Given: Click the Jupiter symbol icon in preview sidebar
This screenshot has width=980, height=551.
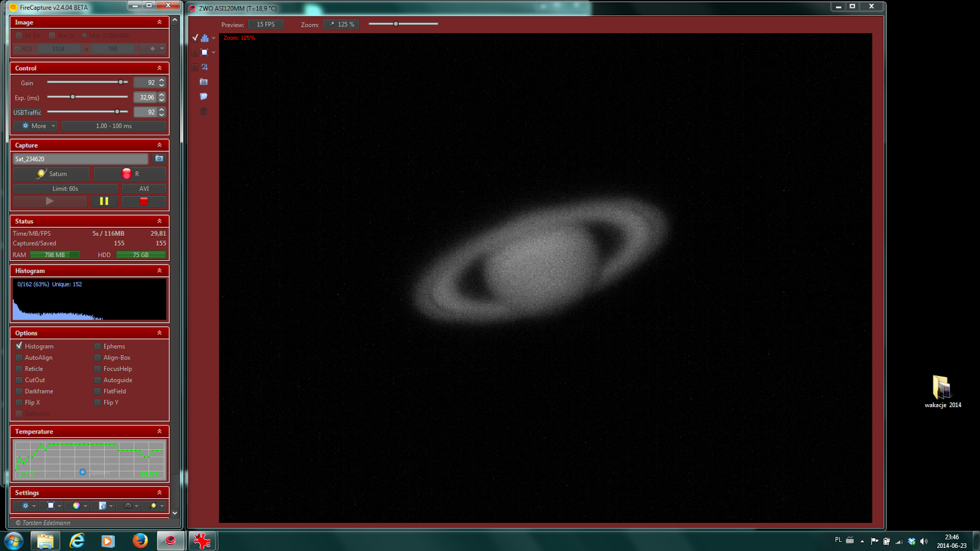Looking at the screenshot, I should [205, 66].
